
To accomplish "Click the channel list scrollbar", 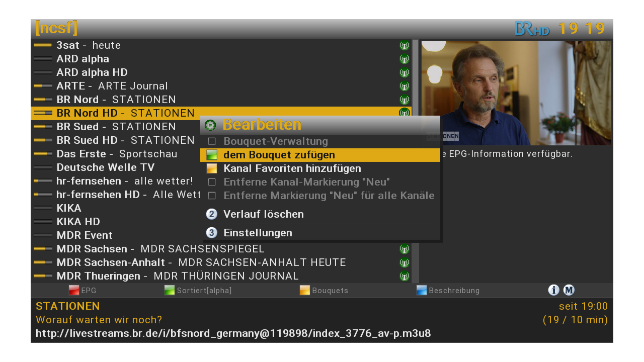I will point(415,161).
